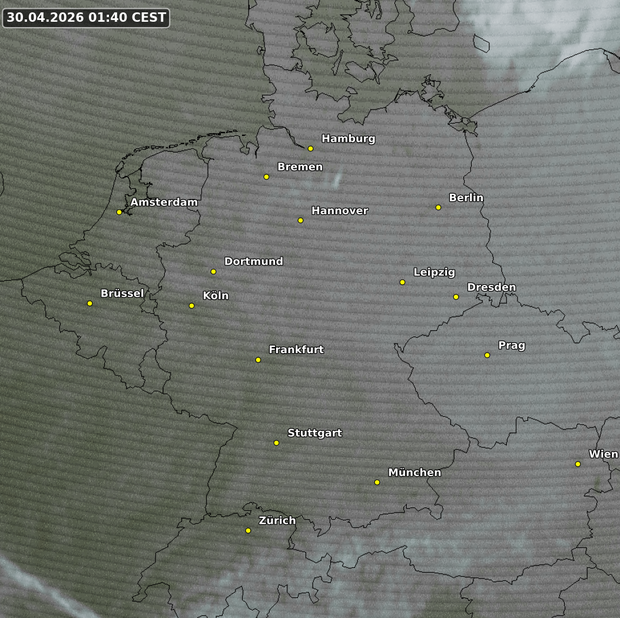Screen dimensions: 620x618
Task: Click the Amsterdam yellow map marker
Action: (x=119, y=211)
